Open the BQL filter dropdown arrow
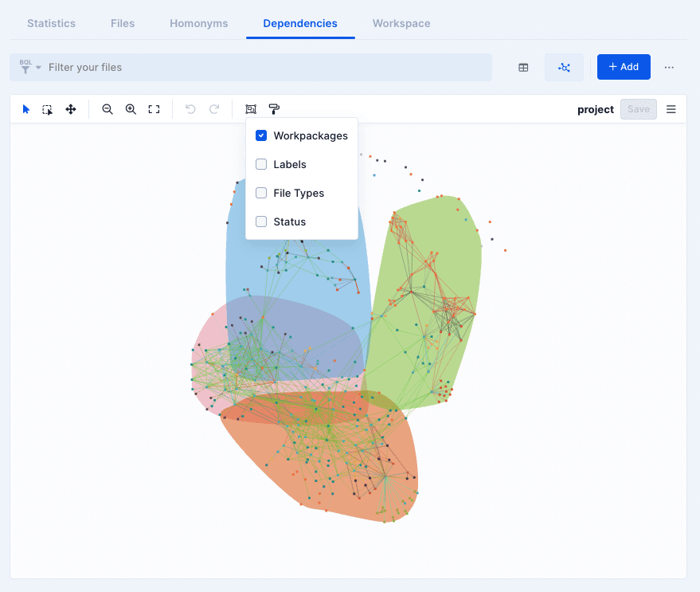 point(38,68)
